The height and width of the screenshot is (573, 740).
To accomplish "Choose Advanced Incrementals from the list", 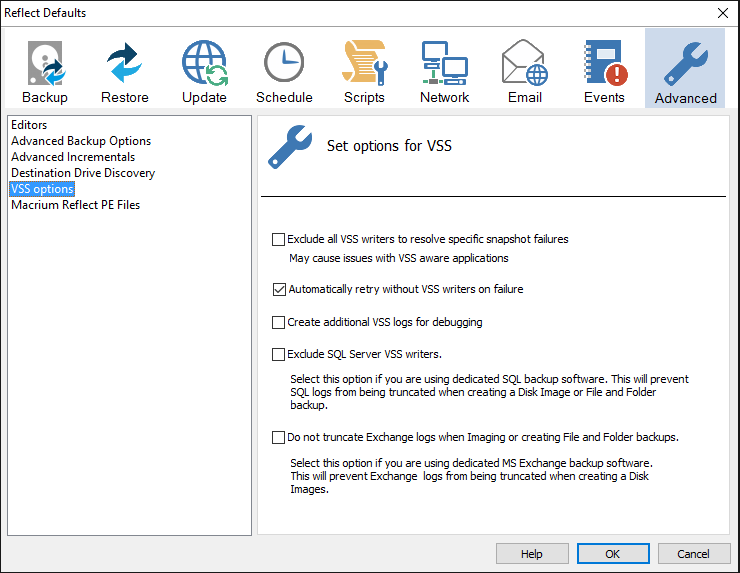I will [x=73, y=157].
